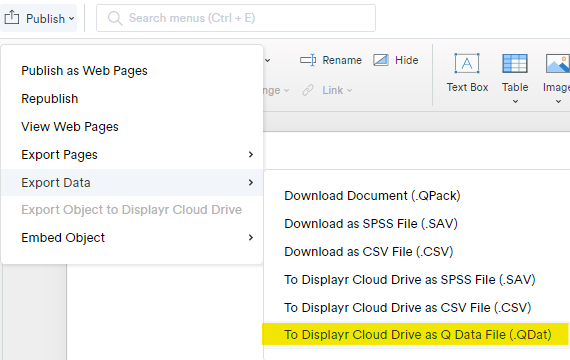Open the Embed Object submenu
Screen dimensions: 570x360
132,237
